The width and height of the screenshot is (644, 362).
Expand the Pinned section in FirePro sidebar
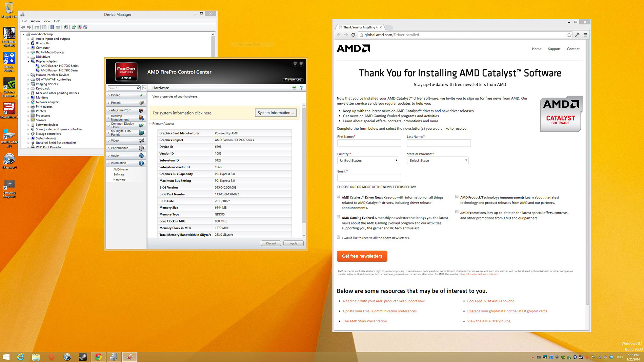coord(126,95)
